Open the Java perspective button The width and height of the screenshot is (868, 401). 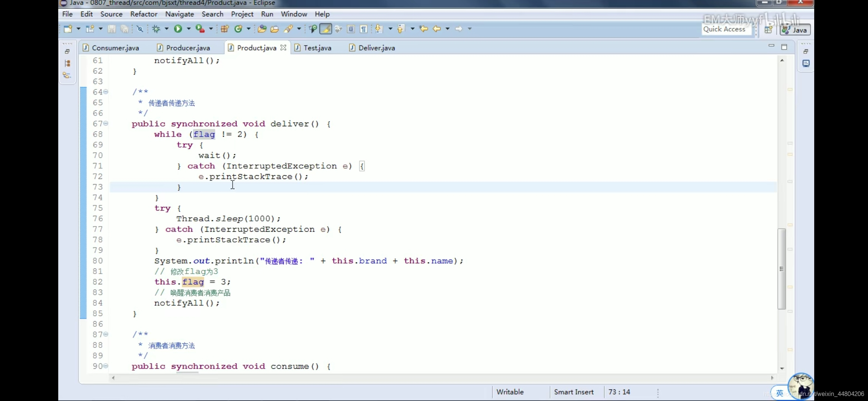click(795, 30)
